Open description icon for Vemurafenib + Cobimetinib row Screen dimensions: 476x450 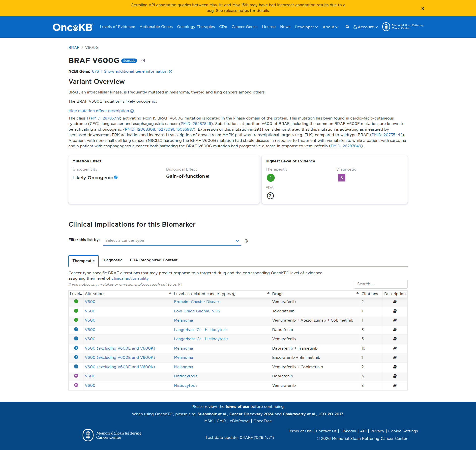click(395, 367)
